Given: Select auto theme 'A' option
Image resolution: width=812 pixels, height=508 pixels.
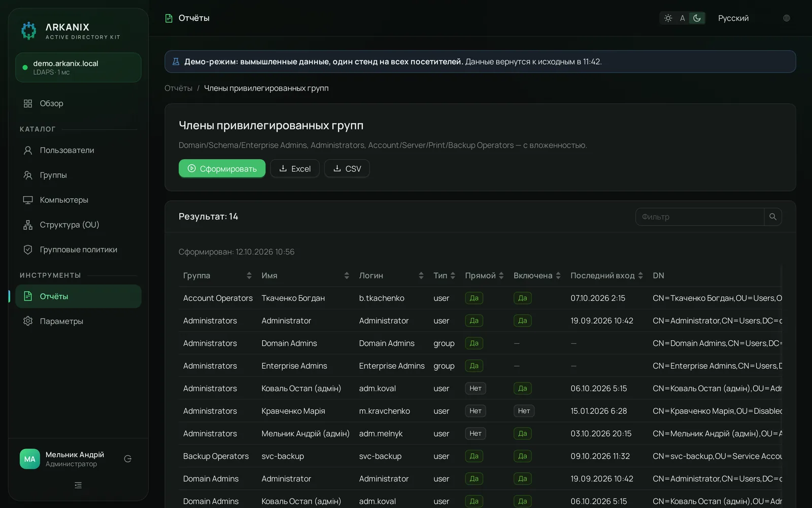Looking at the screenshot, I should (x=682, y=18).
